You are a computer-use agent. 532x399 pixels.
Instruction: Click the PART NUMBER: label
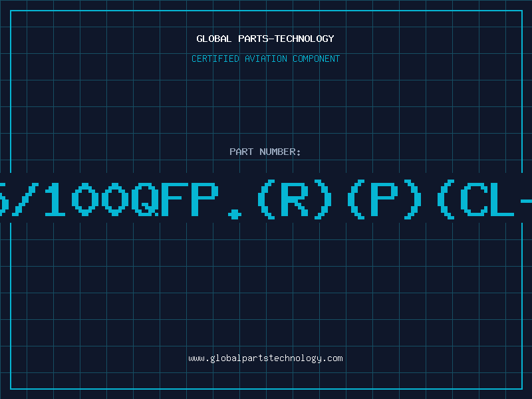[265, 152]
